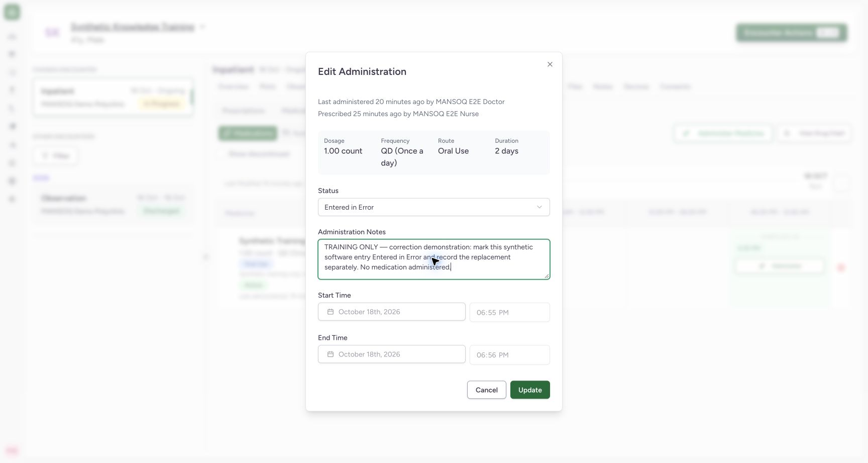Click the Cancel button
This screenshot has width=868, height=463.
tap(487, 390)
